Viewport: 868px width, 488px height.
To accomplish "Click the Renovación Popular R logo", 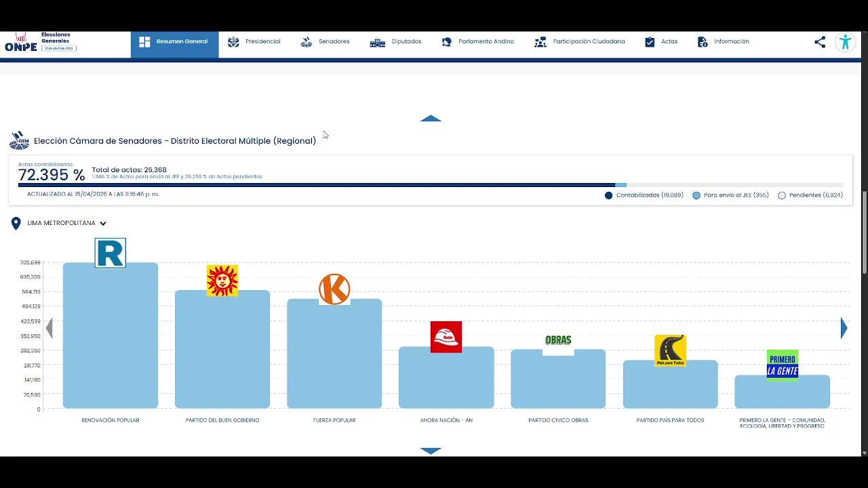I will 111,253.
